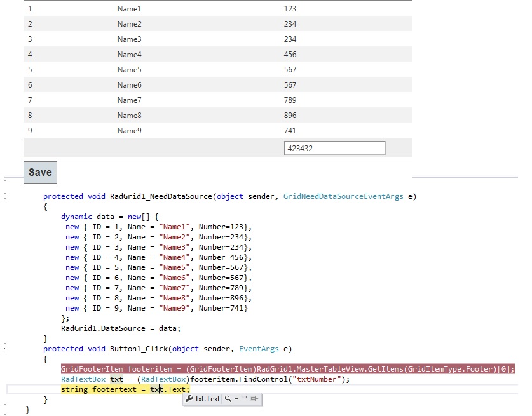Click Number=896 in the code
The width and height of the screenshot is (532, 416).
pyautogui.click(x=221, y=298)
